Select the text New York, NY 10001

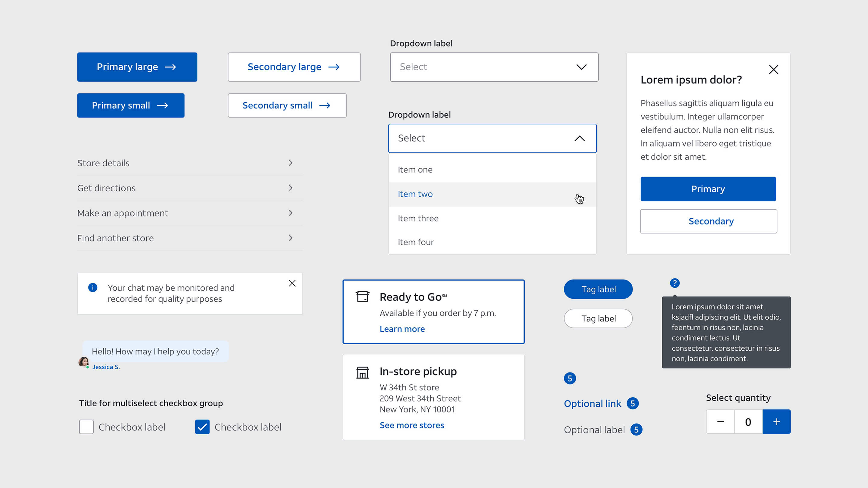tap(417, 410)
